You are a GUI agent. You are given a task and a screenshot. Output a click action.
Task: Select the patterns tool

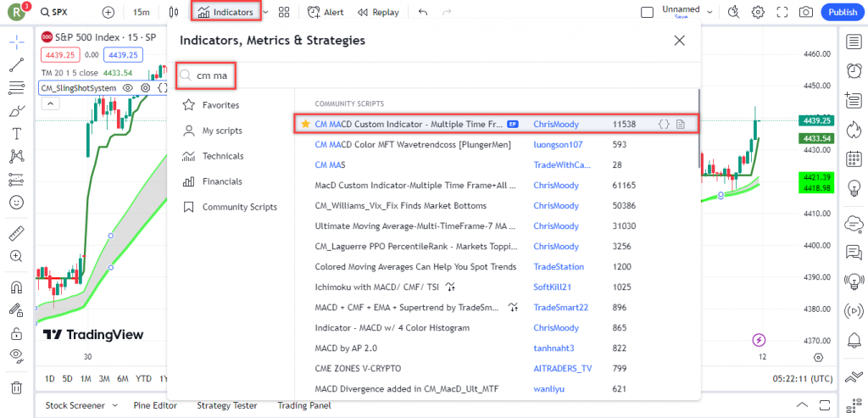pos(17,157)
